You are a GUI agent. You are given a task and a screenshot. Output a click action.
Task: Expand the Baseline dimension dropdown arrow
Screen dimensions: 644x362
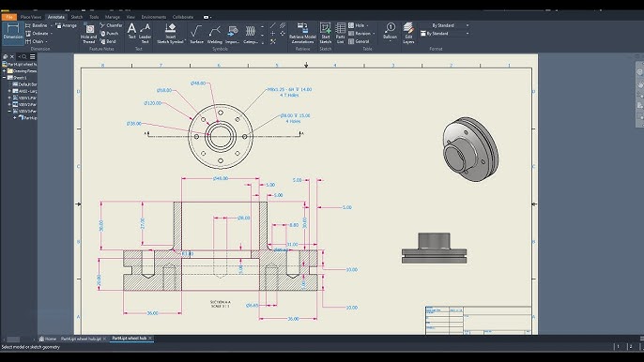click(52, 25)
